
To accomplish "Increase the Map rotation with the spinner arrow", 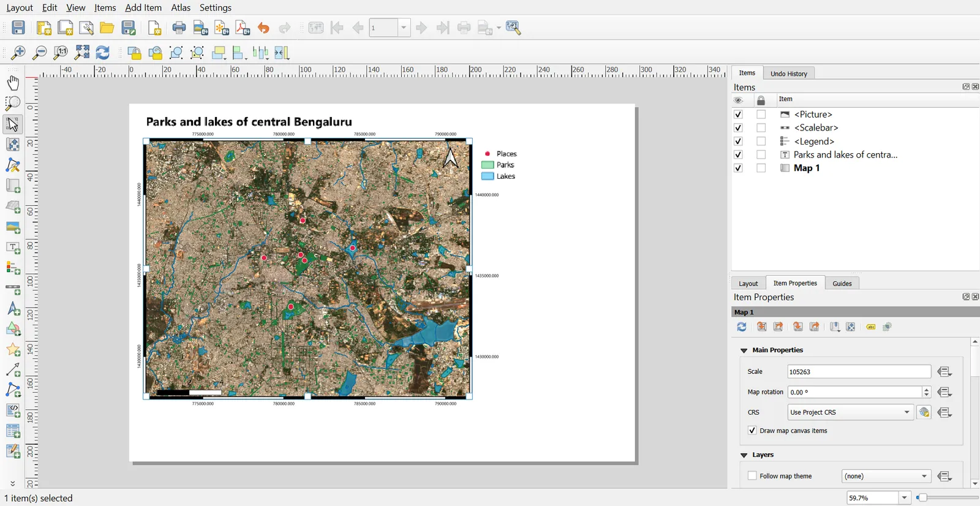I will coord(927,389).
